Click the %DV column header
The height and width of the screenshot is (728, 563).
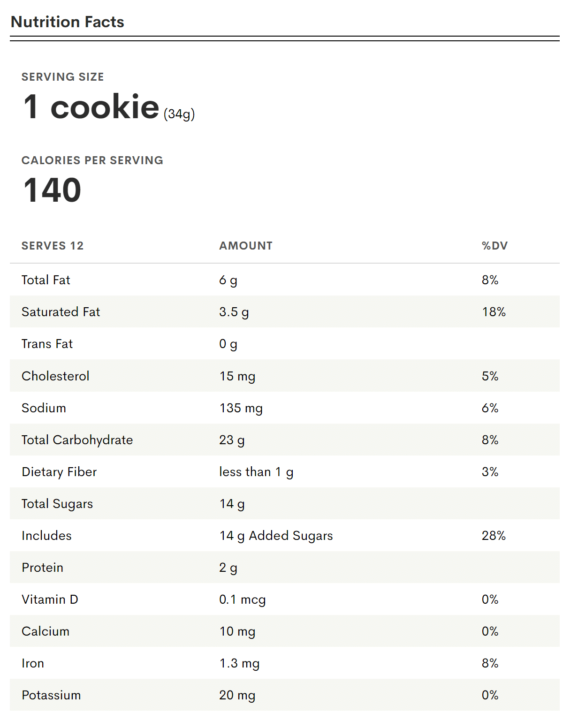tap(495, 246)
